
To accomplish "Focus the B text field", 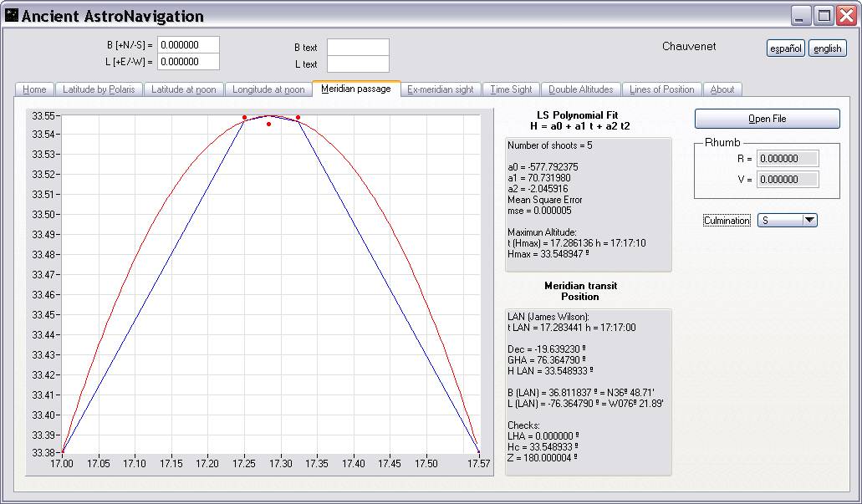I will click(358, 48).
